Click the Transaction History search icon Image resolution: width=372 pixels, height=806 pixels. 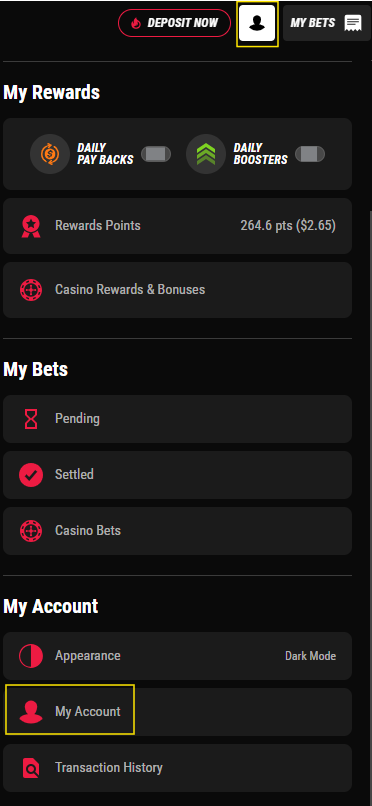coord(31,768)
